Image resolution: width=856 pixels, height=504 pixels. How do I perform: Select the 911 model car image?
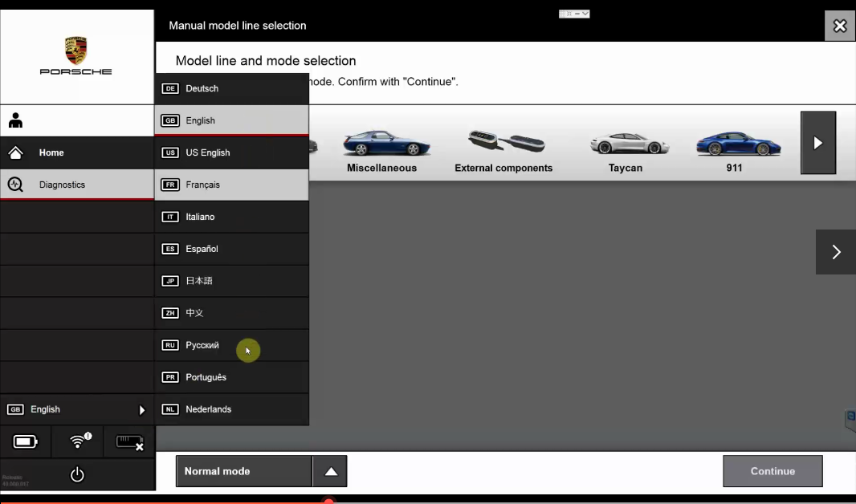(x=733, y=144)
